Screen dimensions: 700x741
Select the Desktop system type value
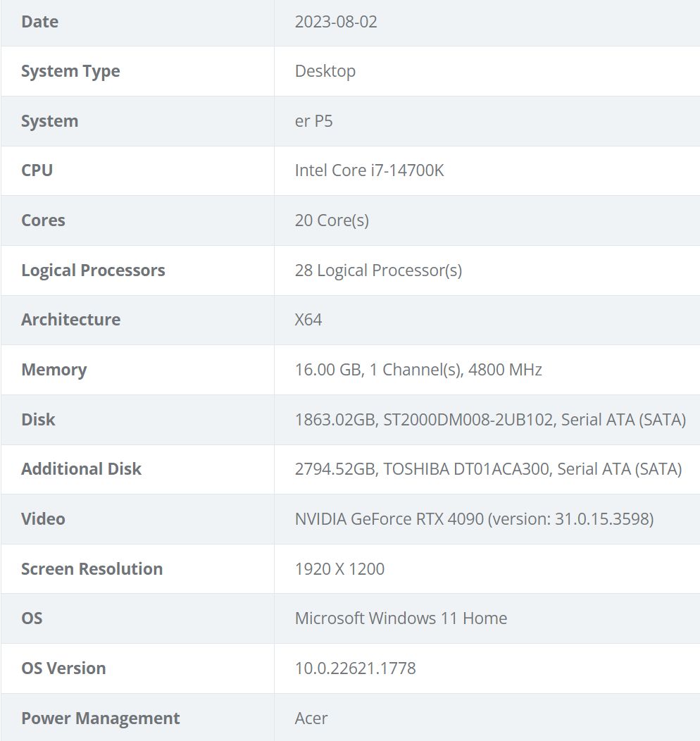[325, 71]
